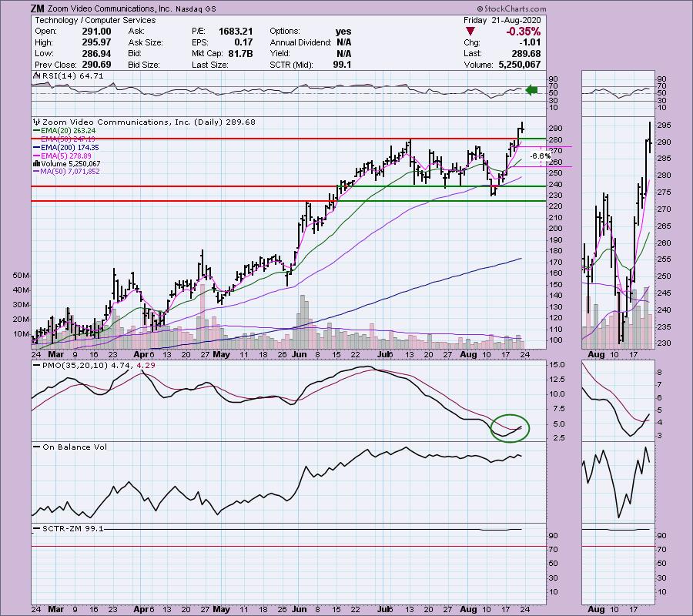693x616 pixels.
Task: Click the May label on the bottom date axis
Action: point(221,609)
